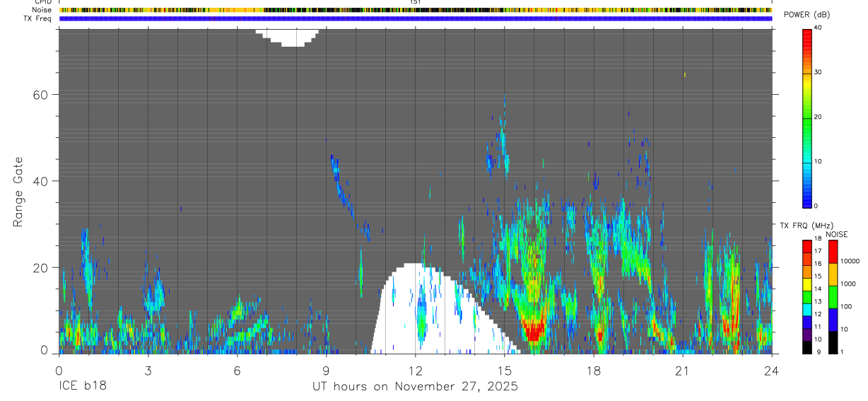Click the green swatch on NOISE colorbar
868x401 pixels.
(833, 297)
